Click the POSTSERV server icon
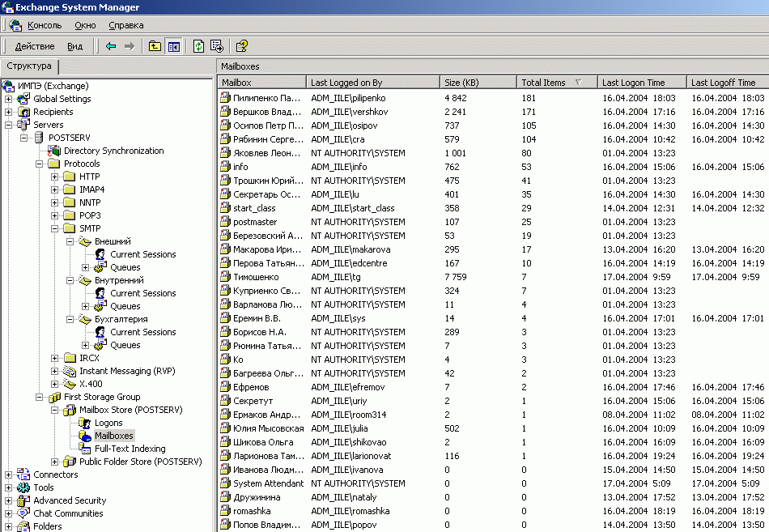 (x=39, y=138)
